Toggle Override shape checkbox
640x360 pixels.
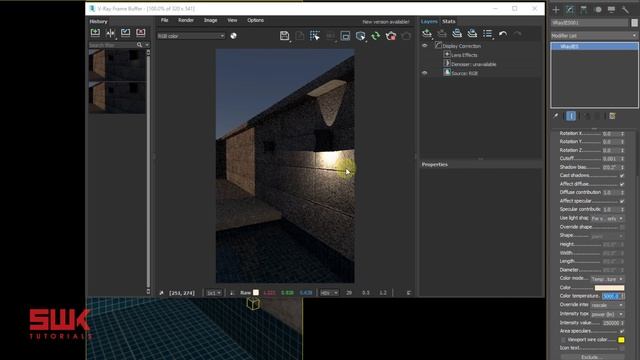tap(622, 227)
